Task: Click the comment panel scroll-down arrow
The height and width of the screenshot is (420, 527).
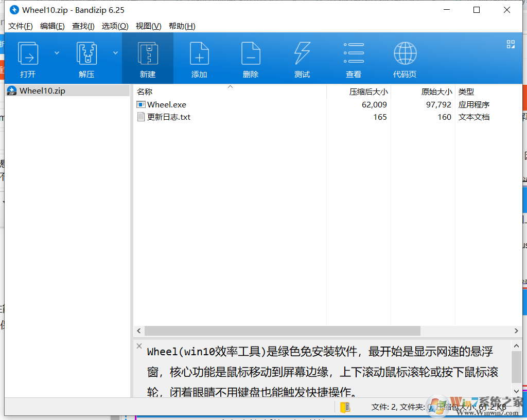Action: (x=516, y=391)
